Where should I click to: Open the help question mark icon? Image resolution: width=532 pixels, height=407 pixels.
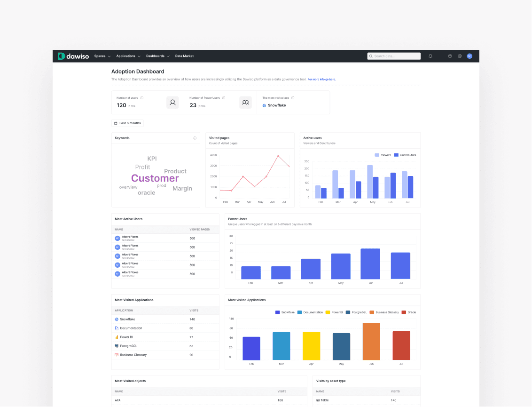pos(450,56)
